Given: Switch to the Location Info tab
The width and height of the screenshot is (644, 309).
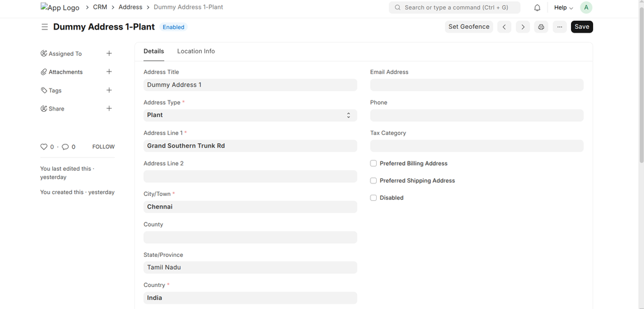Looking at the screenshot, I should click(x=196, y=51).
